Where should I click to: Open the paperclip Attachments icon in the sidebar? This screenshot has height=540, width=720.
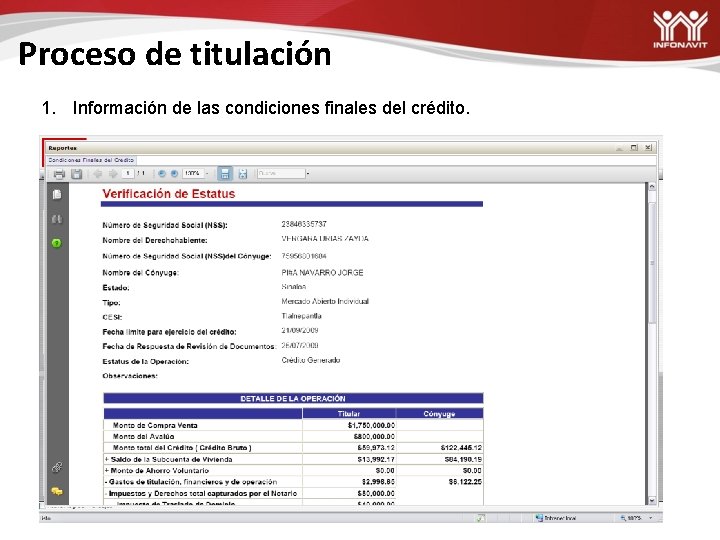coord(57,467)
